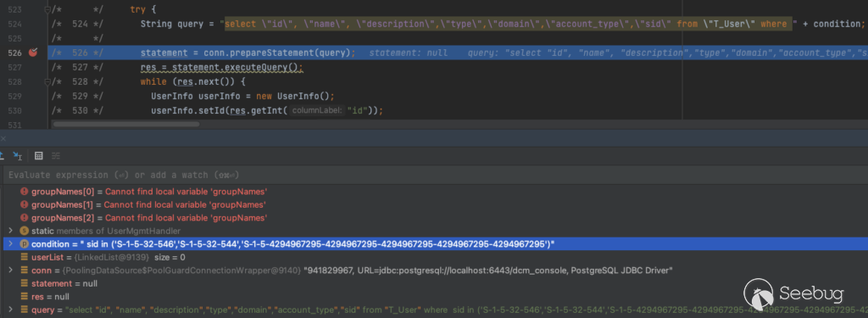The image size is (868, 318).
Task: Click the editor horizontal scrollbar
Action: (125, 124)
